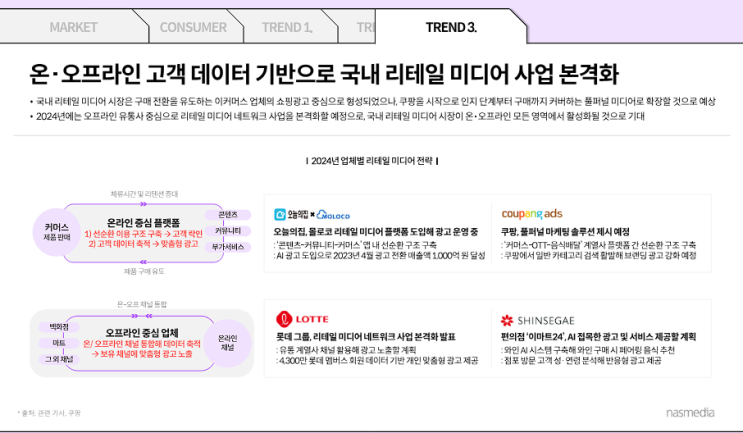Select the 부가서비스 pill label
Image resolution: width=743 pixels, height=433 pixels.
228,247
